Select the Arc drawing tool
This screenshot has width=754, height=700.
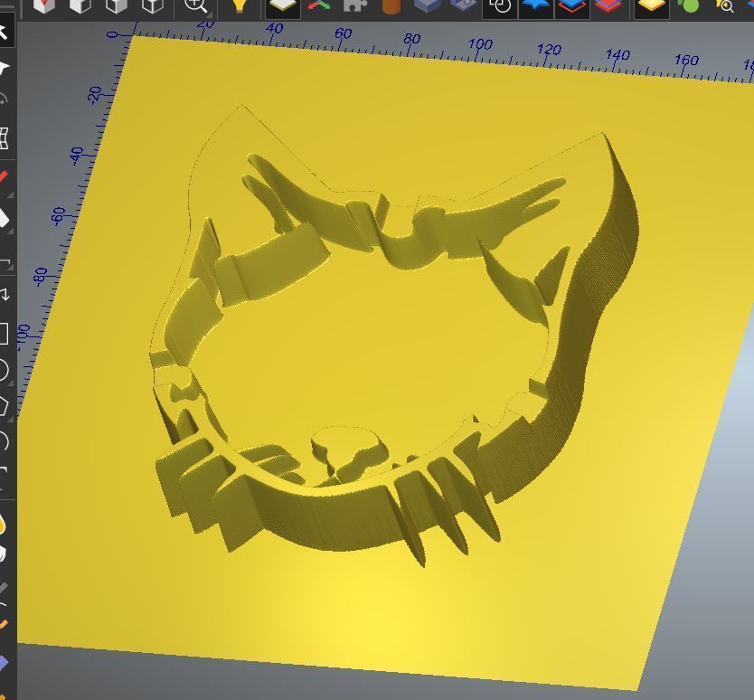4,440
